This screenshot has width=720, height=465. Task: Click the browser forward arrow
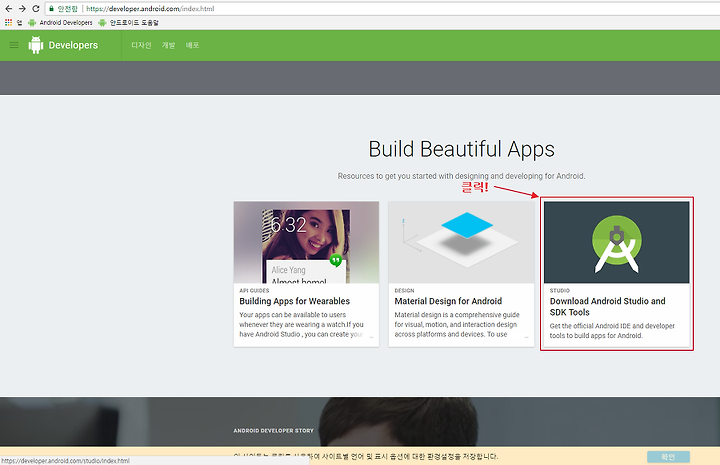click(x=22, y=9)
